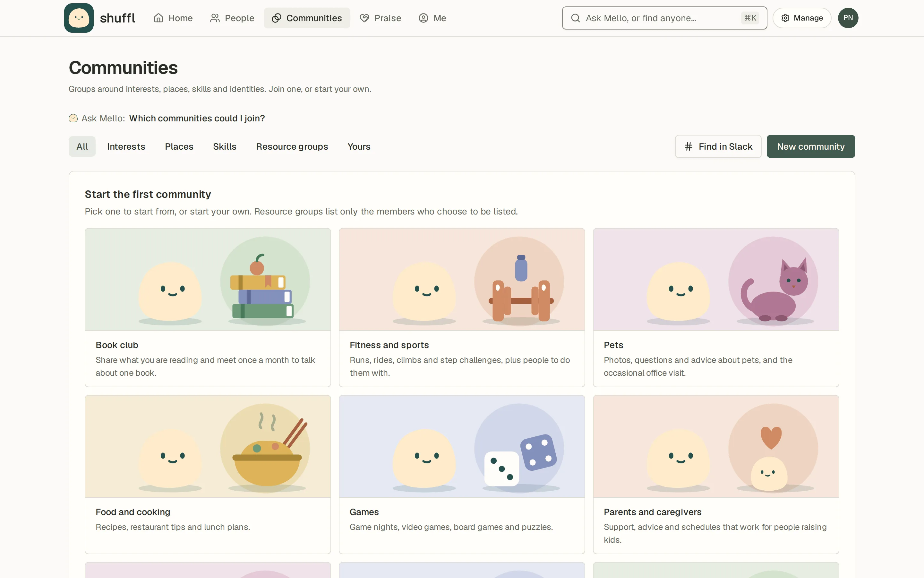Viewport: 924px width, 578px height.
Task: Click the Mello face icon beside Ask Mello
Action: (73, 118)
